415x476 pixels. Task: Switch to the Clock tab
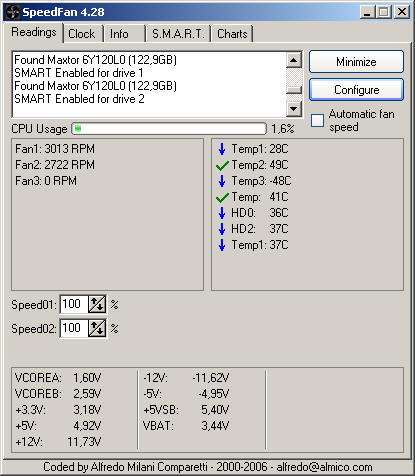[82, 34]
